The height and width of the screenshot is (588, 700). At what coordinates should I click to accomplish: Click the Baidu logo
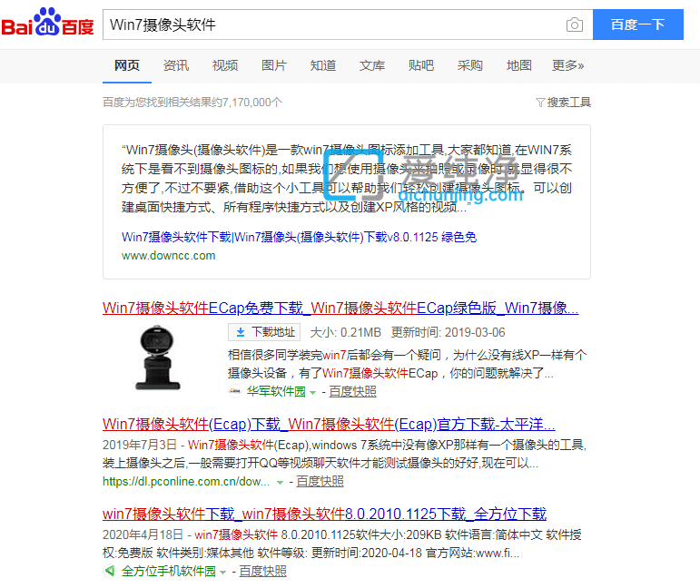pos(47,23)
